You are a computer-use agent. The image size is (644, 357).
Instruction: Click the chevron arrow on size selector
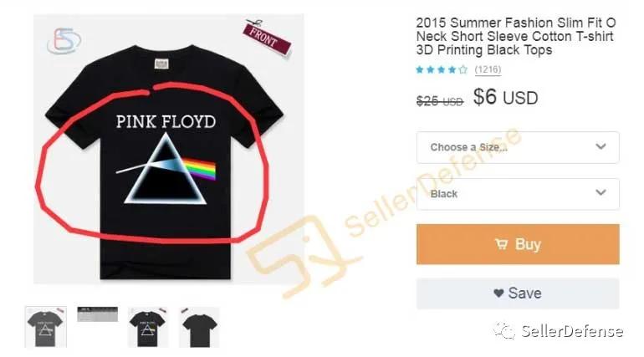coord(601,146)
